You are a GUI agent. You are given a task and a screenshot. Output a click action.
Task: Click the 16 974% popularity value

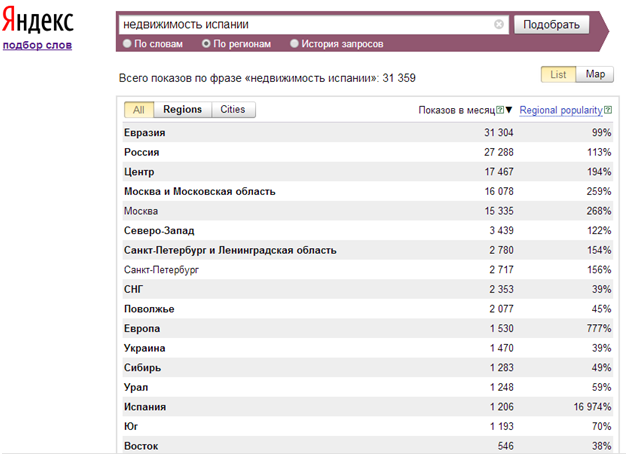click(x=592, y=407)
